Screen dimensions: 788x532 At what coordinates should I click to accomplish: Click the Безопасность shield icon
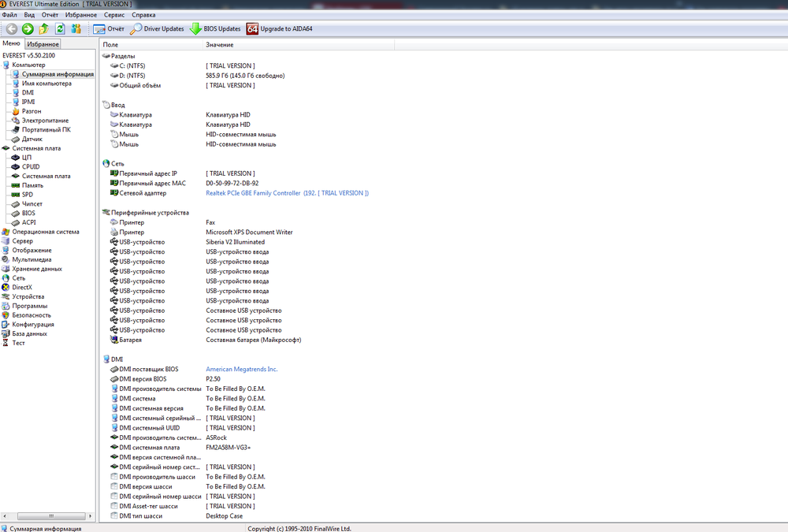point(6,315)
